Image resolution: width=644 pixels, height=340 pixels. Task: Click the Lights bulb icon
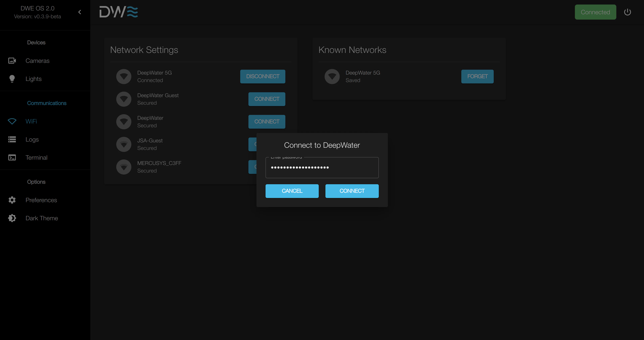12,79
